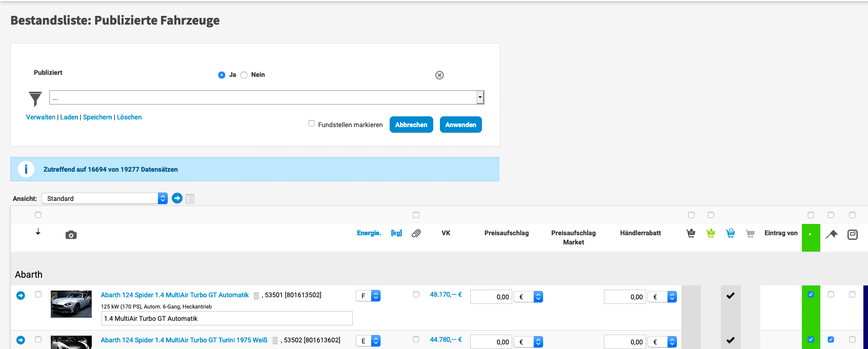Click the blue cart with checkmark icon
Screen dimensions: 868x349
coord(731,233)
